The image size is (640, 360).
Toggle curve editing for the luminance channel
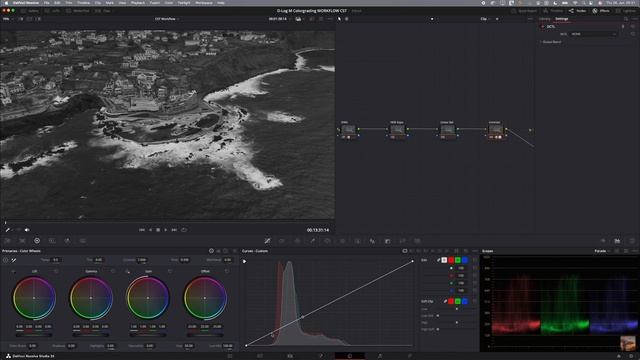(444, 260)
